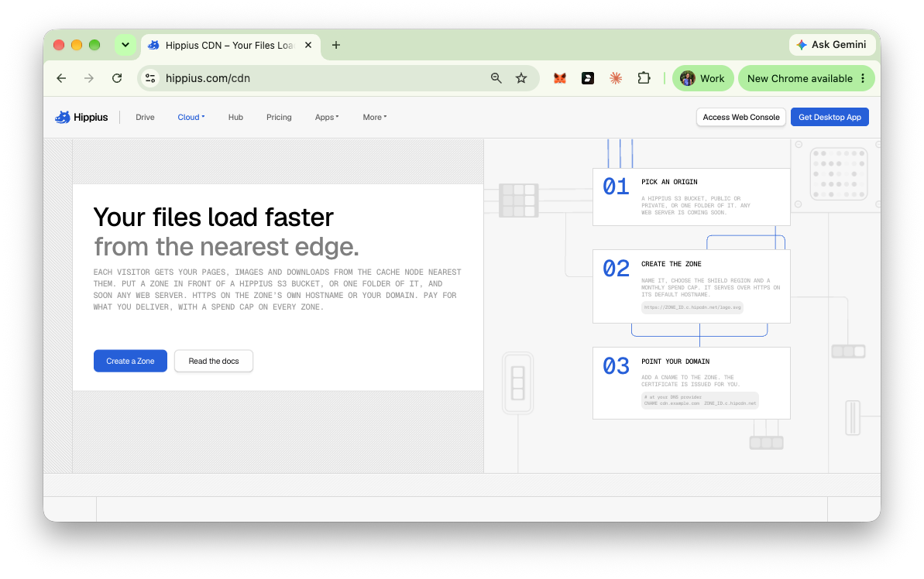924x579 pixels.
Task: Click the zoom magnifier icon in address bar
Action: [496, 78]
